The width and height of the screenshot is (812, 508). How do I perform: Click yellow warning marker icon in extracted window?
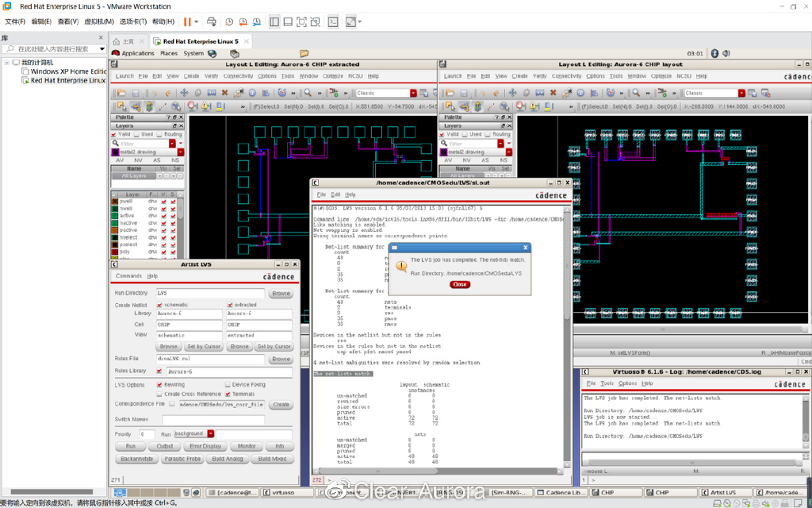pos(206,106)
